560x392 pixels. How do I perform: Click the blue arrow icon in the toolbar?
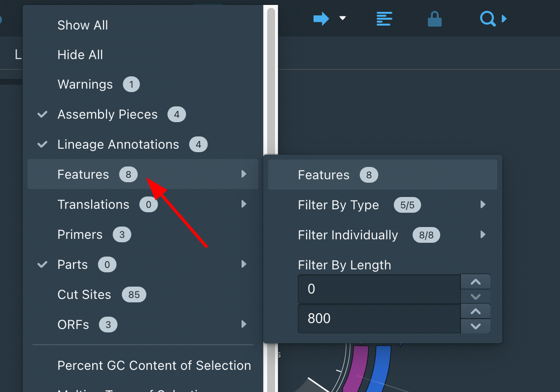click(320, 18)
